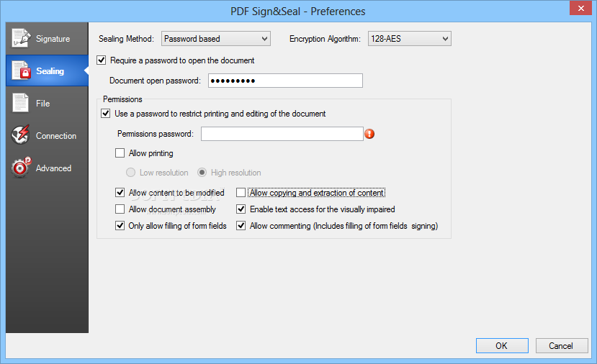Disable Enable text access for visually impaired
597x364 pixels.
[x=241, y=209]
